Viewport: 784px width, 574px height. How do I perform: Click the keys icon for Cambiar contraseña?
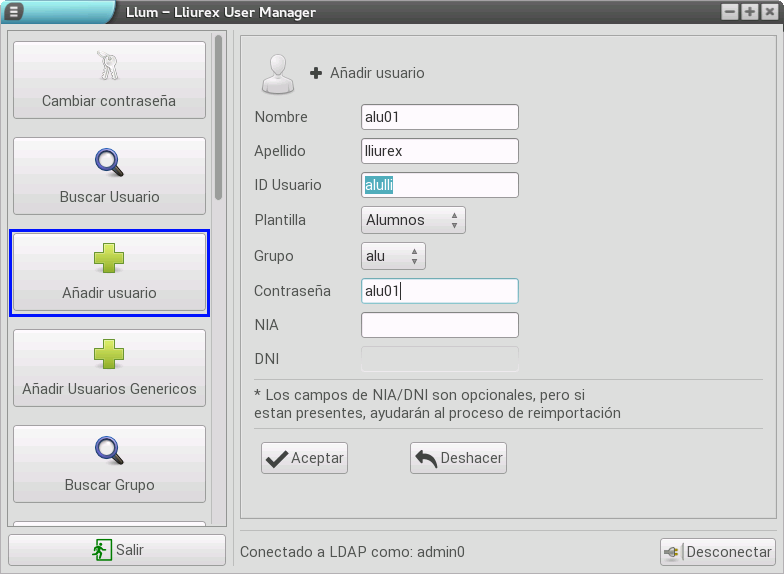click(108, 66)
